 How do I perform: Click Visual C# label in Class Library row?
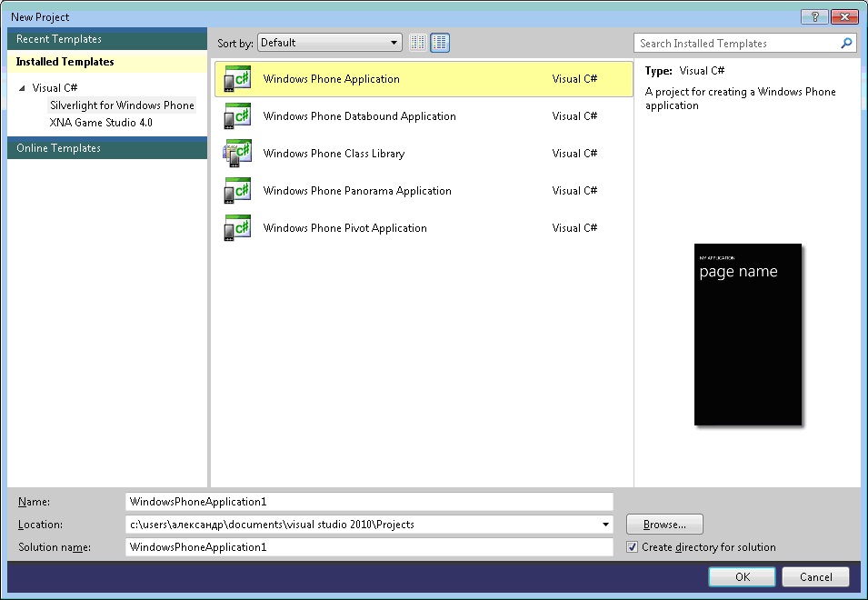(x=574, y=154)
